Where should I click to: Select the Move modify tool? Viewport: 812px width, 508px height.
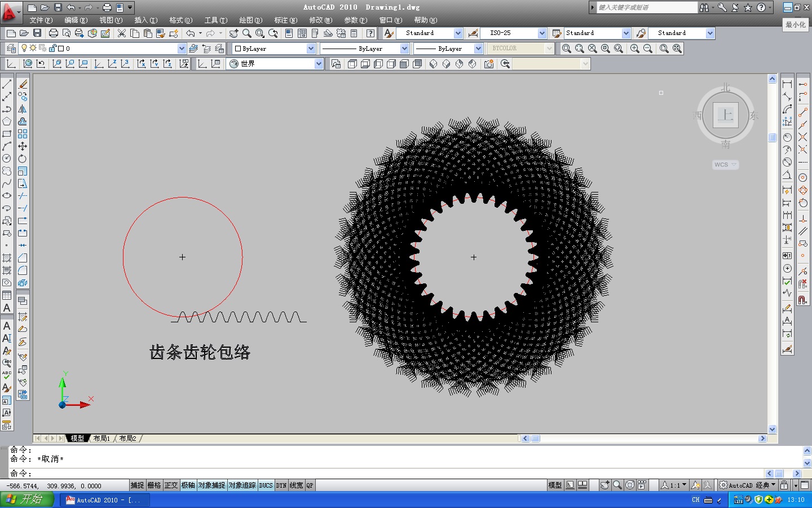23,146
